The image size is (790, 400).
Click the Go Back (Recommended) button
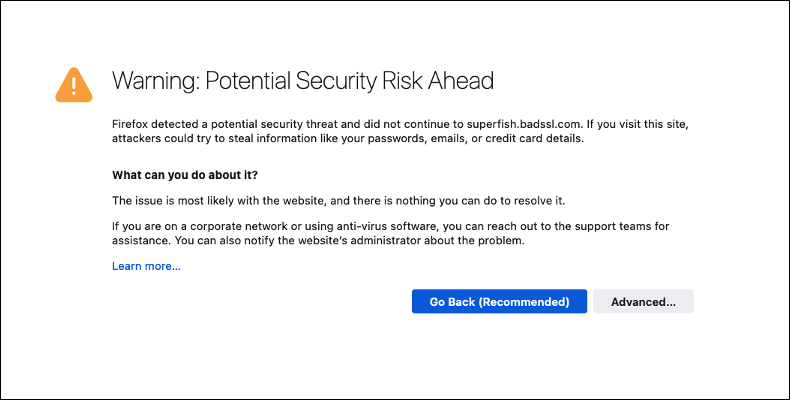(x=499, y=301)
